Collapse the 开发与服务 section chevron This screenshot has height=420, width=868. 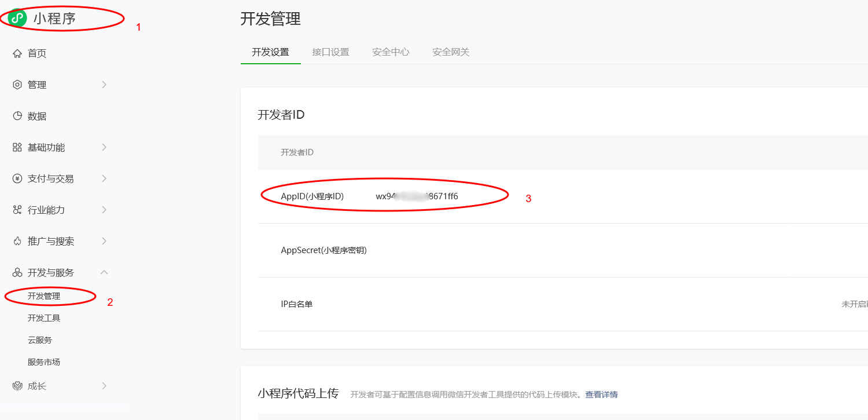[104, 272]
